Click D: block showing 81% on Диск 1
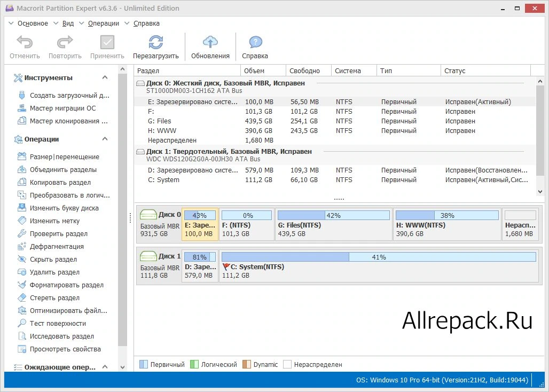 pos(200,266)
